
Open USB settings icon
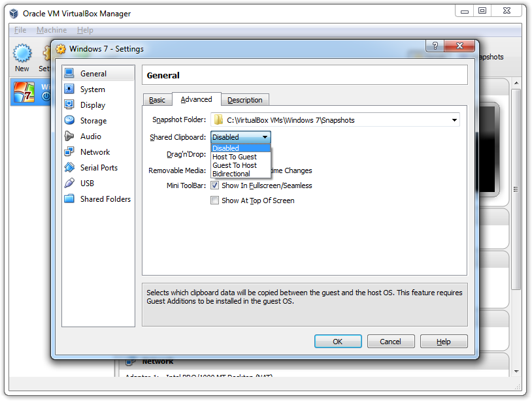69,184
